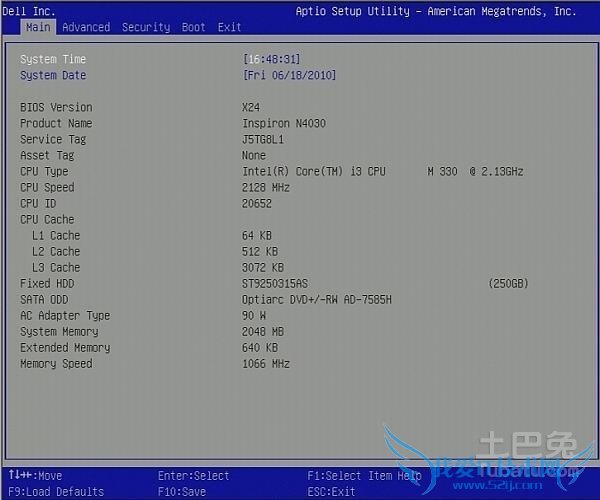Click the 512 KB L2 cache value
The width and height of the screenshot is (600, 500).
coord(260,252)
